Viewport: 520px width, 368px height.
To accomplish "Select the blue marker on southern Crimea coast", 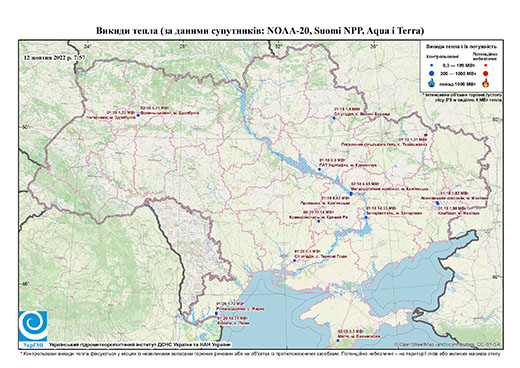I will point(338,341).
